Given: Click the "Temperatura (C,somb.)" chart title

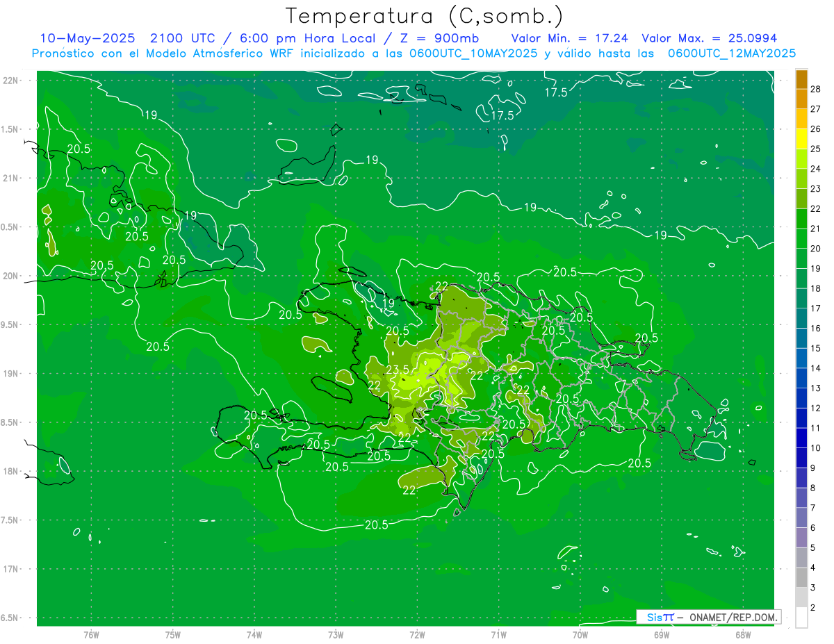Looking at the screenshot, I should 424,15.
